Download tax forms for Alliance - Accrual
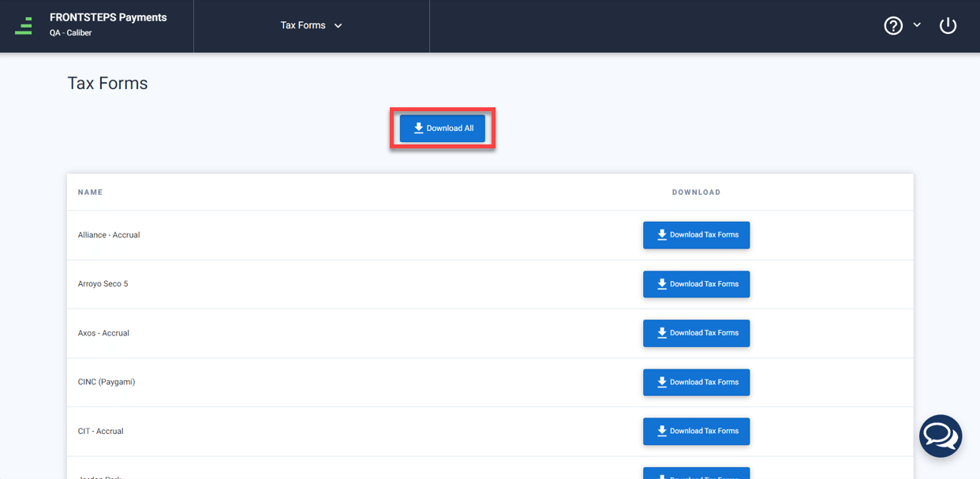Screen dimensions: 980x479 point(696,235)
